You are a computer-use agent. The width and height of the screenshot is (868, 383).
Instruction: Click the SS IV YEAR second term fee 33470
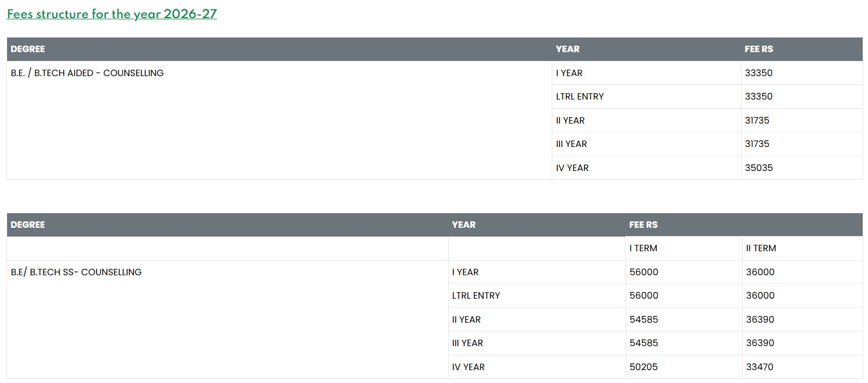click(x=759, y=367)
